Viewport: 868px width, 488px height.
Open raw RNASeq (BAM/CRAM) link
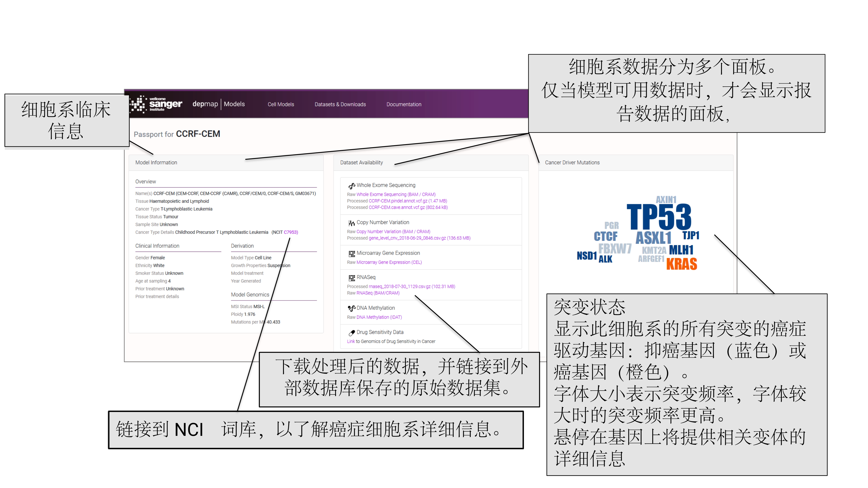pyautogui.click(x=378, y=293)
